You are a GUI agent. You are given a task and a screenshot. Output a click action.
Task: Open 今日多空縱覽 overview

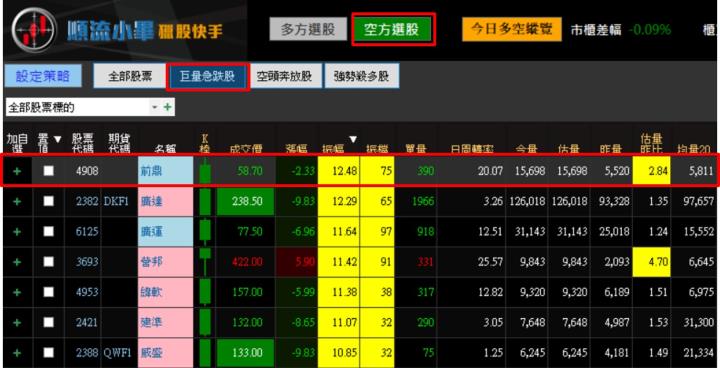click(512, 29)
